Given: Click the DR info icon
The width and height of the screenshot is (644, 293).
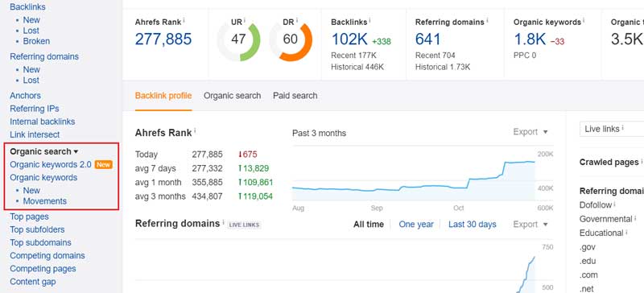Looking at the screenshot, I should (297, 20).
